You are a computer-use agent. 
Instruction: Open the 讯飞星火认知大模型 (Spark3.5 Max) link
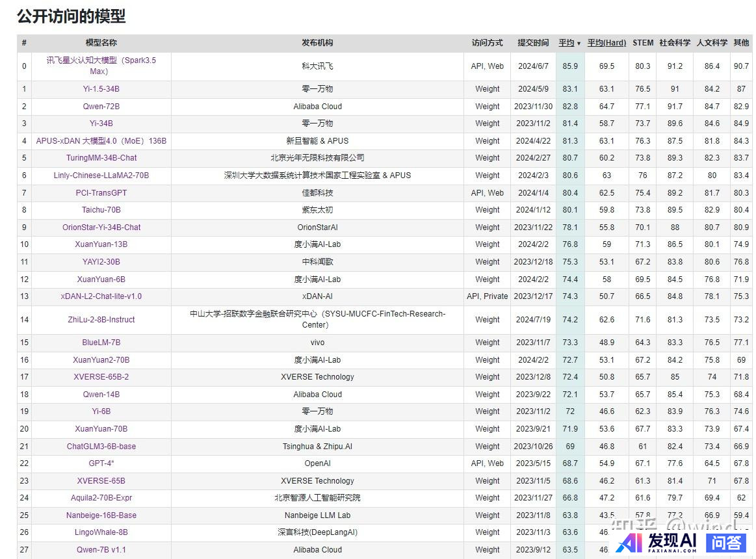pyautogui.click(x=101, y=66)
